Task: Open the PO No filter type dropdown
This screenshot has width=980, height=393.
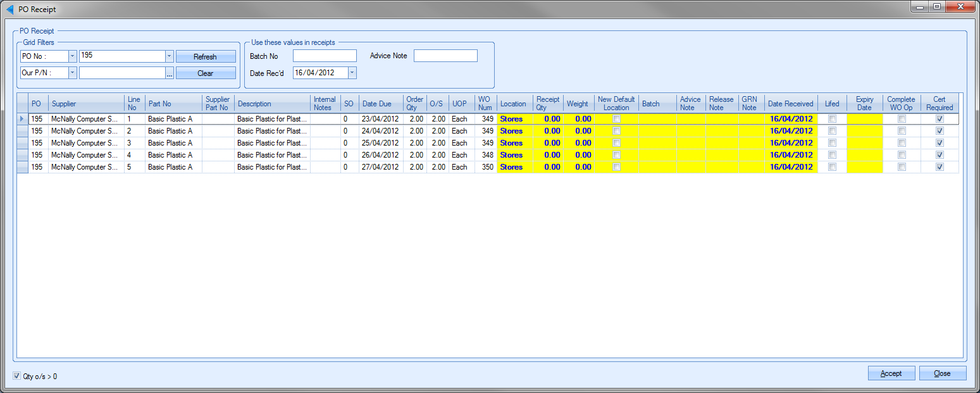Action: pyautogui.click(x=72, y=56)
